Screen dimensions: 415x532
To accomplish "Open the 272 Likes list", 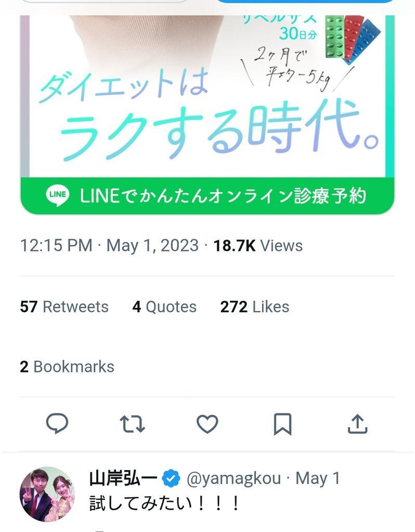I will point(255,307).
